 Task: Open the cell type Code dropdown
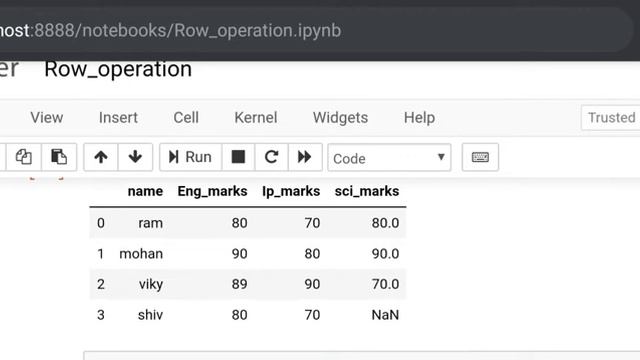coord(389,158)
